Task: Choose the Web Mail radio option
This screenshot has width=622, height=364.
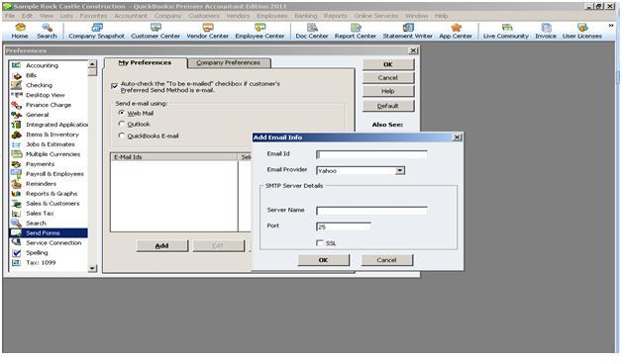Action: point(122,113)
